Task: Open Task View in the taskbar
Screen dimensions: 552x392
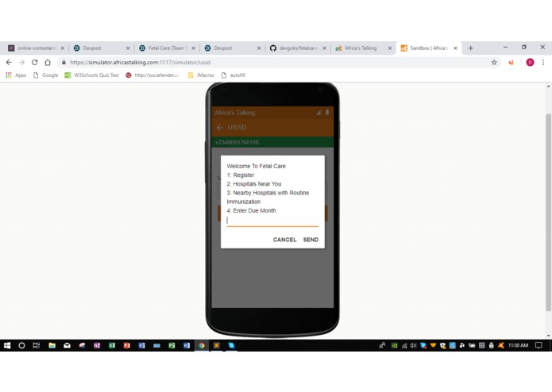Action: 37,345
